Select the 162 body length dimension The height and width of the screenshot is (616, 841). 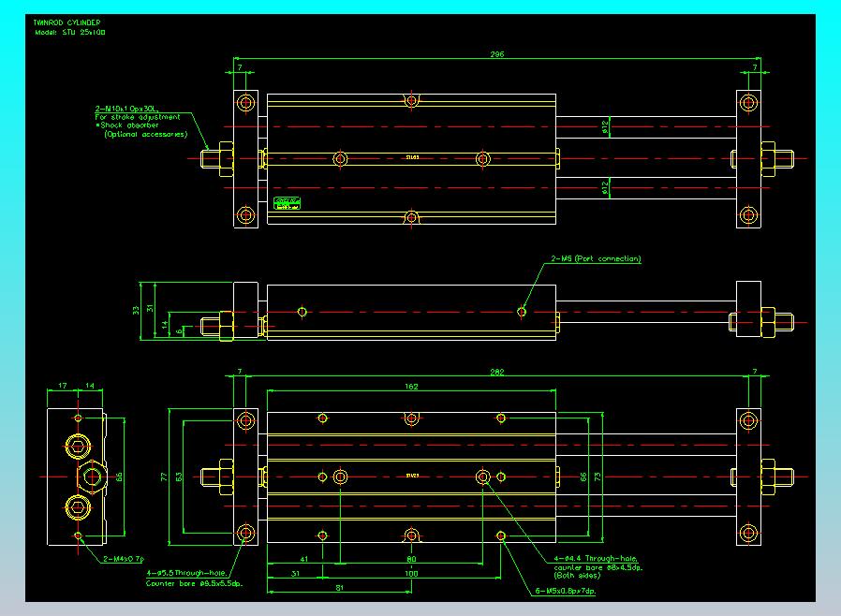(x=411, y=387)
